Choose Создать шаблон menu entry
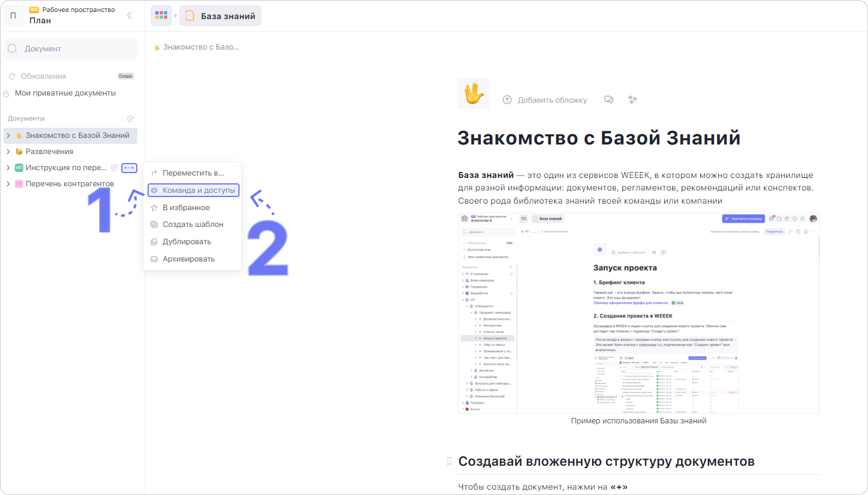 [x=192, y=225]
